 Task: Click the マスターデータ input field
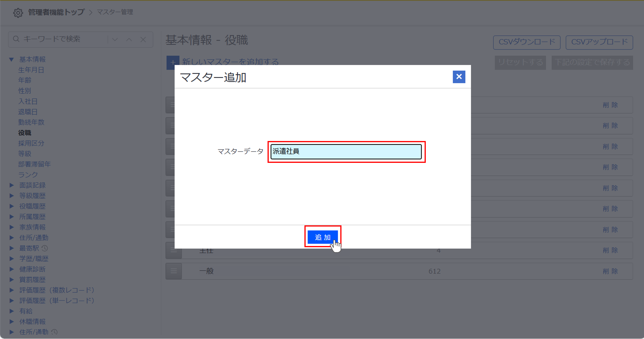tap(346, 152)
